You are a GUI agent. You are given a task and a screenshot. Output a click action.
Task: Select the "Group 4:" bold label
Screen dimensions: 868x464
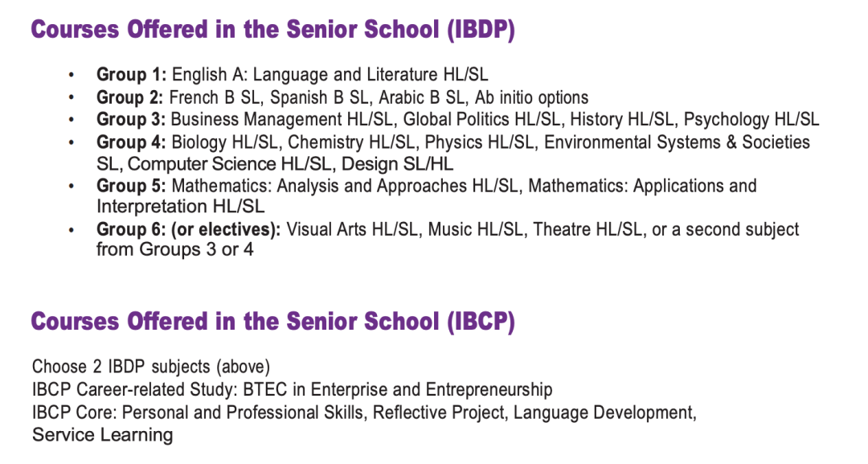(132, 142)
